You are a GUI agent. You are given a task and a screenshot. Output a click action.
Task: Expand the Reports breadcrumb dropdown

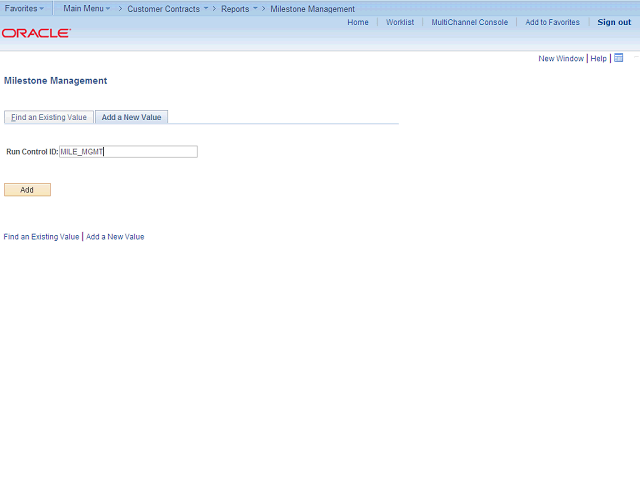(239, 9)
